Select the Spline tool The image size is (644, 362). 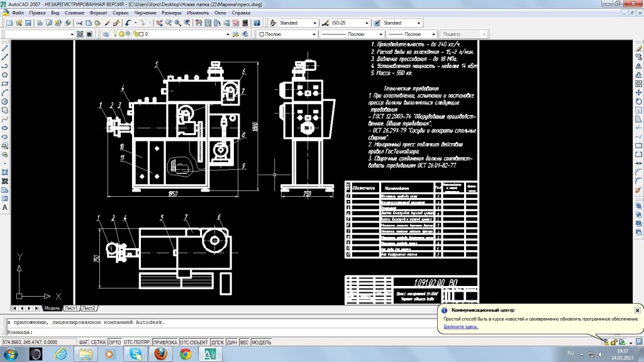tap(5, 119)
